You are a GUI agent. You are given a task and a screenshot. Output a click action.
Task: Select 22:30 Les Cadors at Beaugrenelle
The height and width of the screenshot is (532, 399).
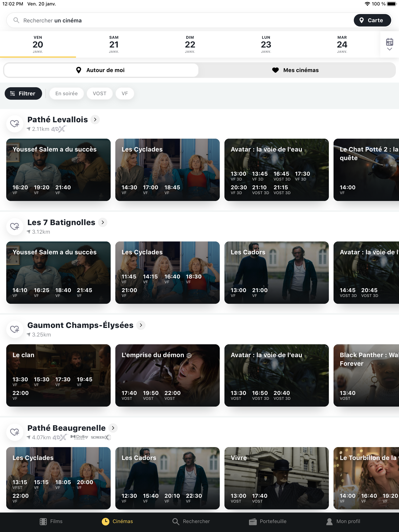(x=194, y=498)
